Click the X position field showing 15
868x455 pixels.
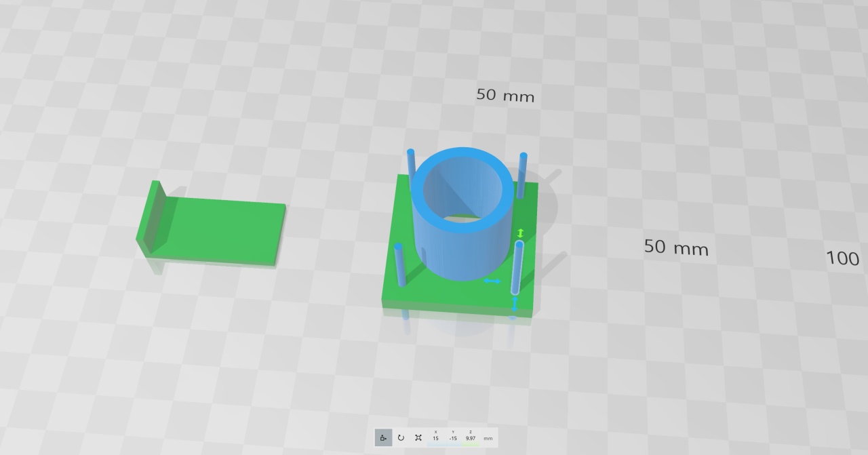[x=435, y=439]
